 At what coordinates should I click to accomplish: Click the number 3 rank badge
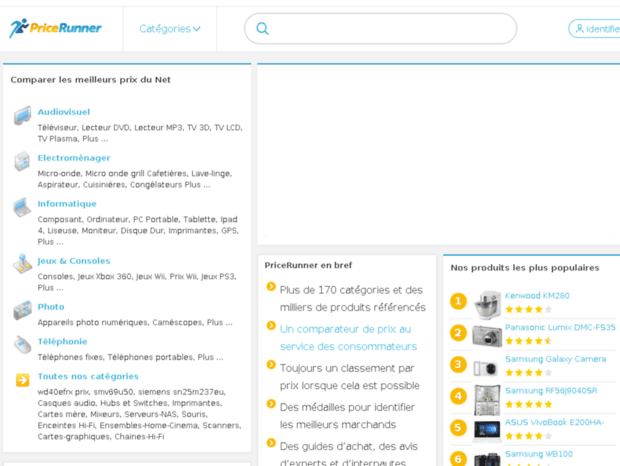coord(458,365)
